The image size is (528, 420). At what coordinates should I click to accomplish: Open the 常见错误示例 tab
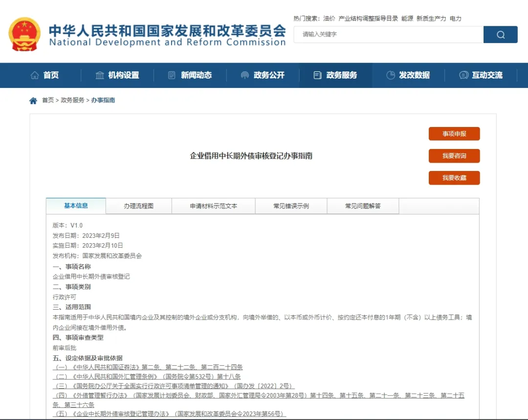pos(291,206)
